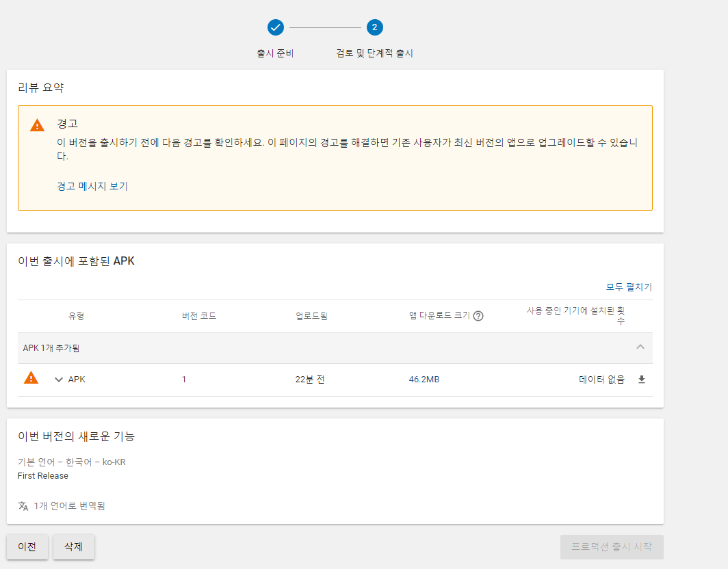Screen dimensions: 728x569
Task: Click the '1개 언어로 번역됨' text
Action: 70,506
